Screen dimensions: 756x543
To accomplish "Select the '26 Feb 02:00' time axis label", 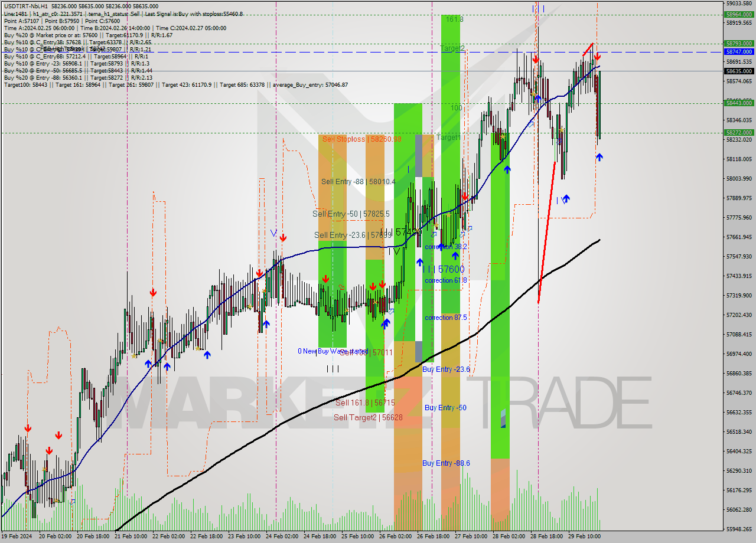I will [395, 536].
